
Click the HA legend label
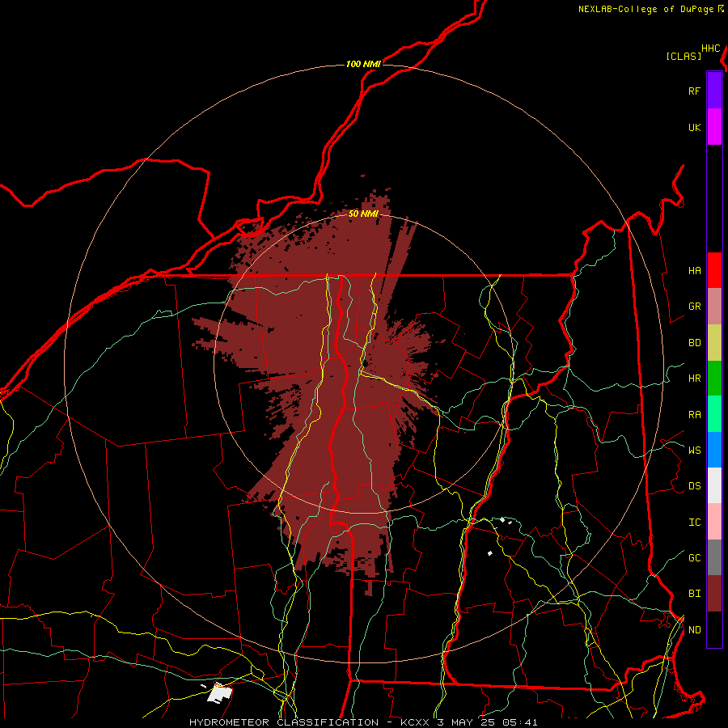(x=694, y=271)
